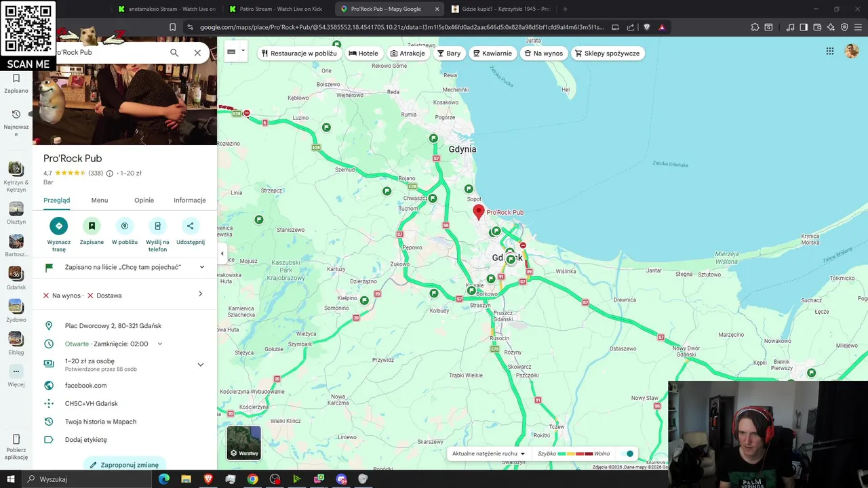
Task: Toggle the browser sidebar panel icon
Action: pos(804,27)
